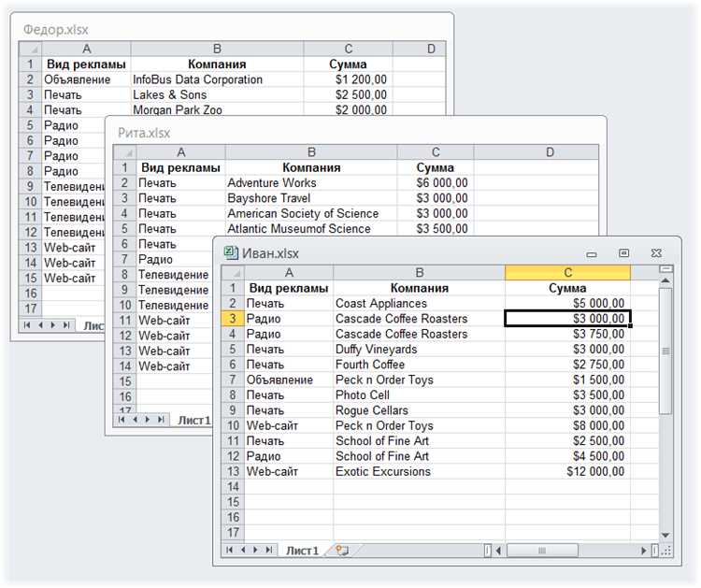Go to first sheet arrow in Иван.xlsx
This screenshot has width=701, height=588.
coord(229,550)
